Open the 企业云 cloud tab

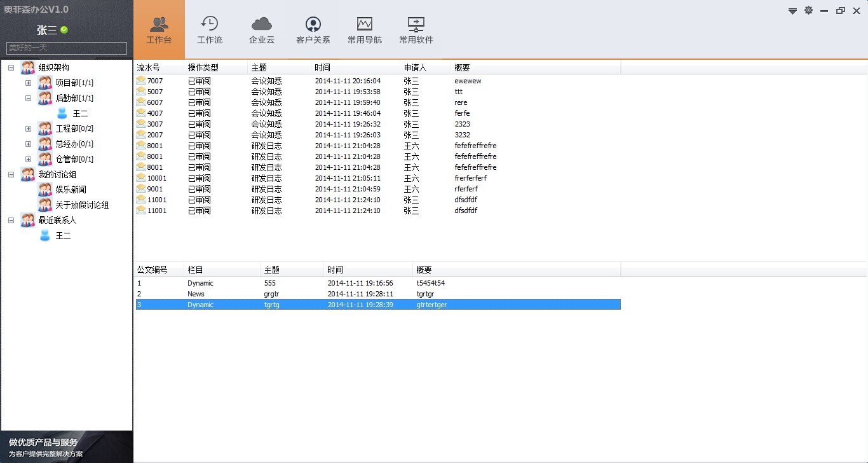point(261,30)
